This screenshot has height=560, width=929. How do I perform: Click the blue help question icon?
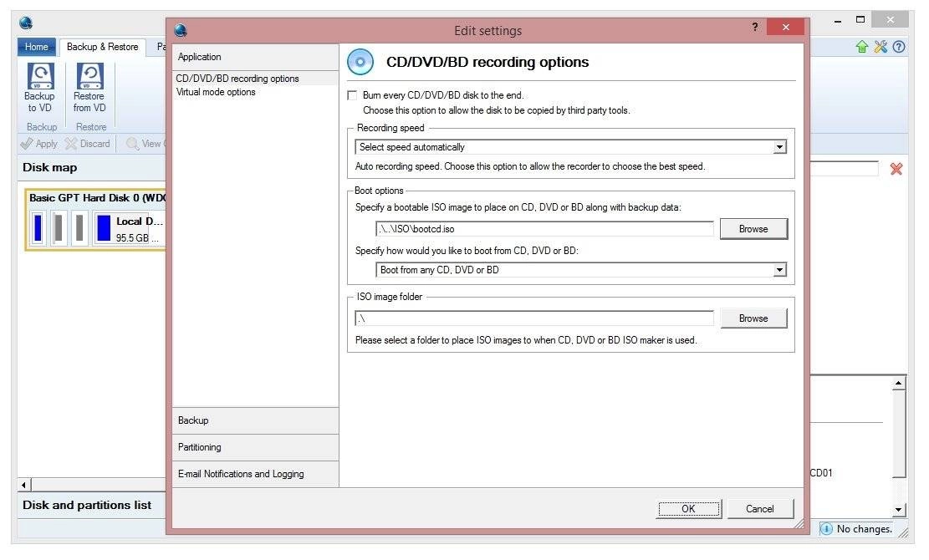click(x=899, y=47)
